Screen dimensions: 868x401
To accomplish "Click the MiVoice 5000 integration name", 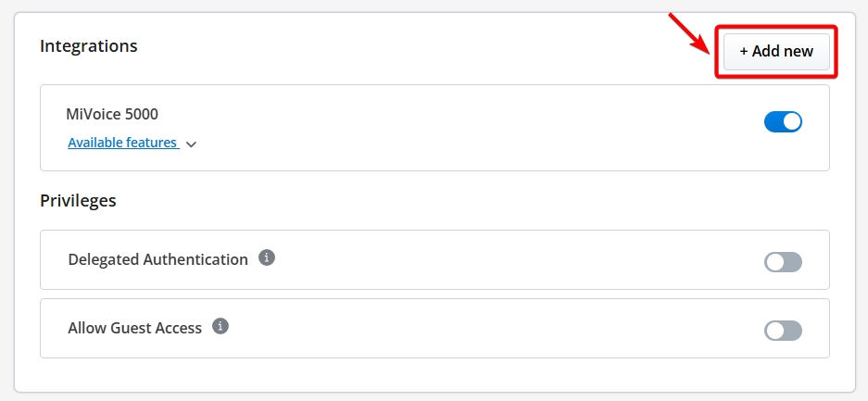I will 112,114.
